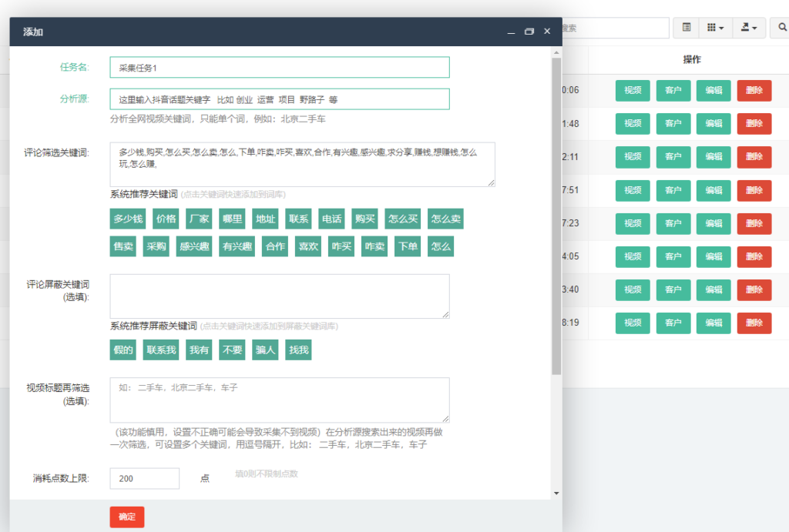The height and width of the screenshot is (532, 789).
Task: Select the 骗人 block keyword tag
Action: coord(266,350)
